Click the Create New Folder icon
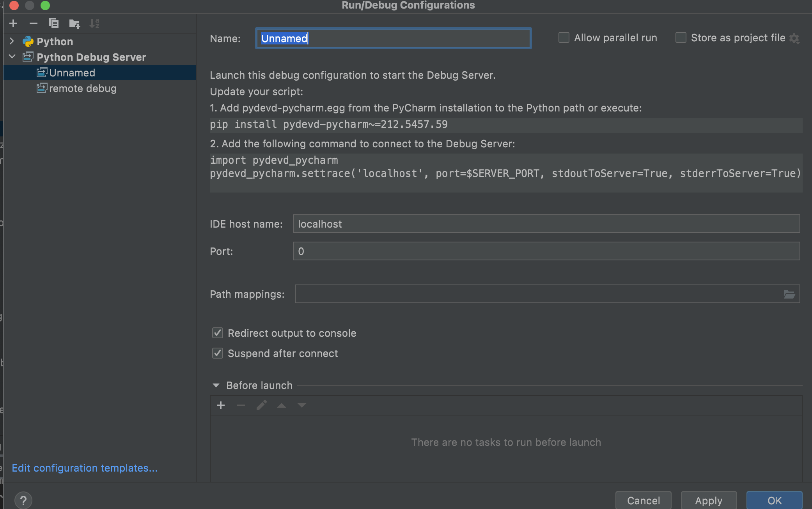Image resolution: width=812 pixels, height=509 pixels. [x=74, y=24]
